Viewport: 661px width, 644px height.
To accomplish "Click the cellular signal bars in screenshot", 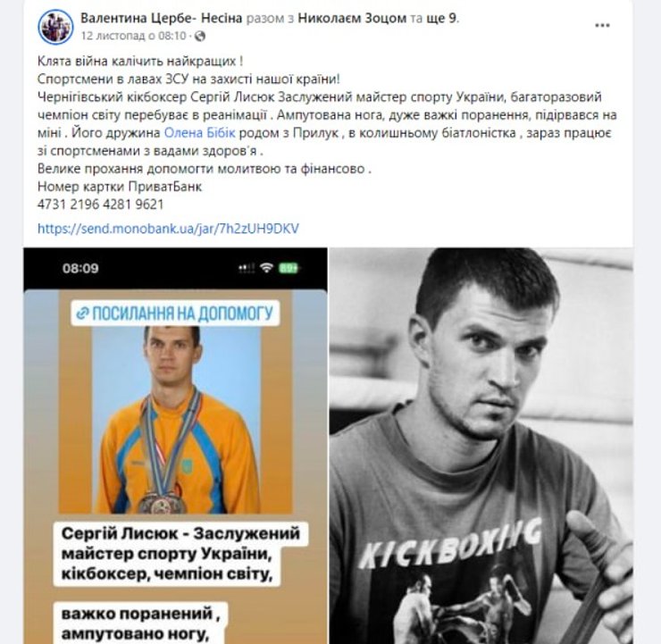I will [247, 269].
